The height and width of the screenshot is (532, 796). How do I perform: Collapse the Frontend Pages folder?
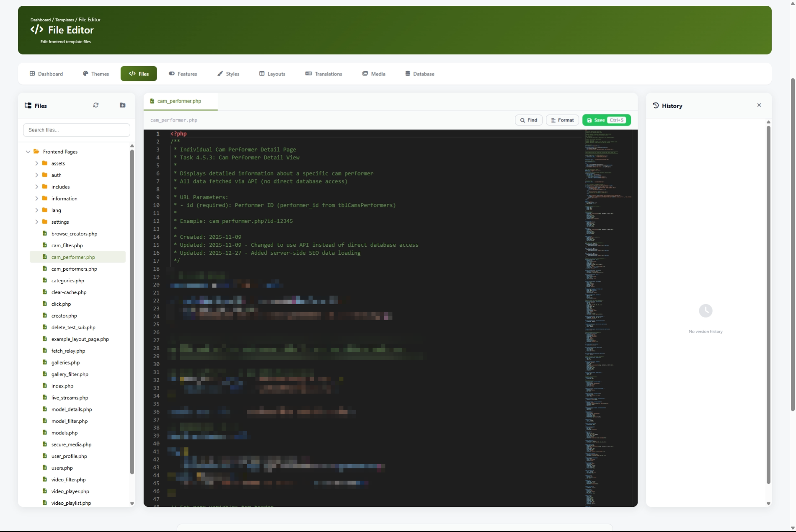pos(28,152)
